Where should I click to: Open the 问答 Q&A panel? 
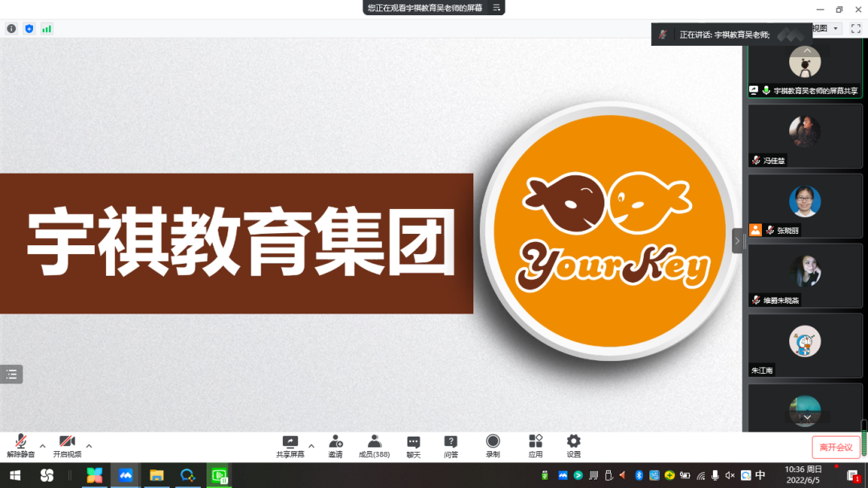point(450,445)
